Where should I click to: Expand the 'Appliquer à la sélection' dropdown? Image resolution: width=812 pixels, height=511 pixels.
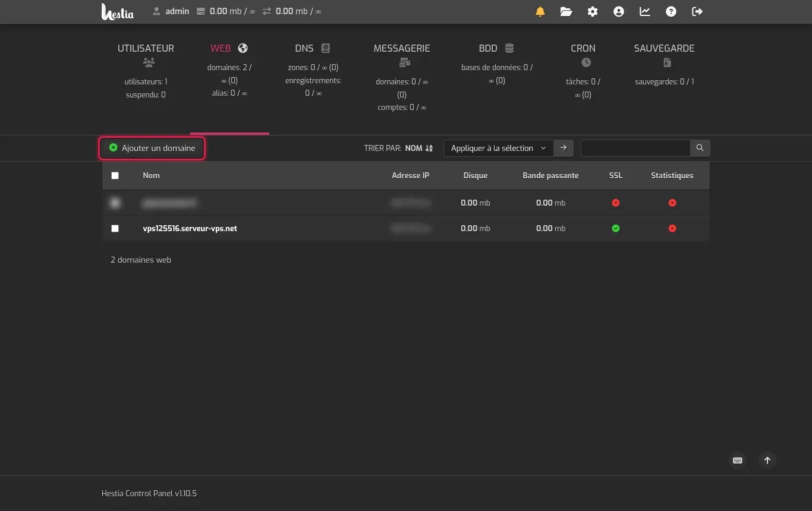[x=499, y=148]
